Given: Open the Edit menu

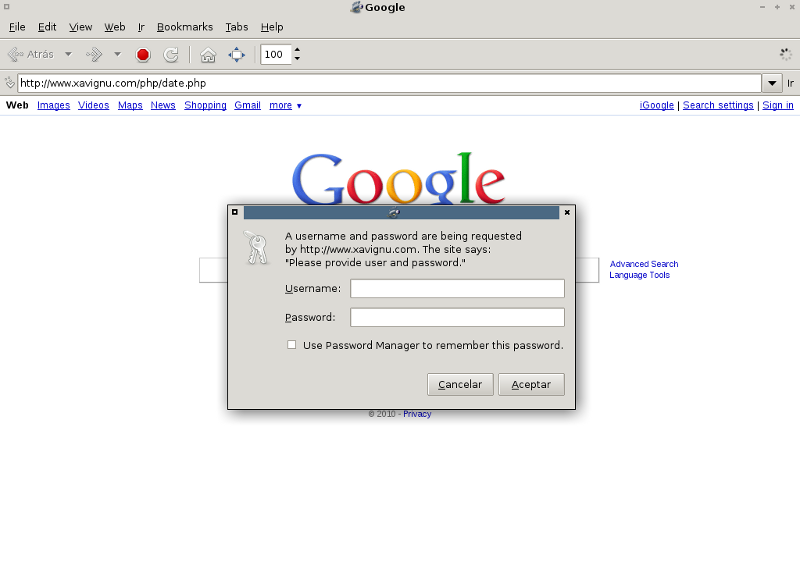Looking at the screenshot, I should 47,27.
